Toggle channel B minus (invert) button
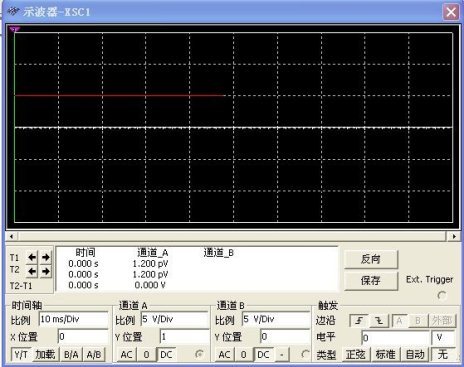The width and height of the screenshot is (464, 367). tap(282, 354)
